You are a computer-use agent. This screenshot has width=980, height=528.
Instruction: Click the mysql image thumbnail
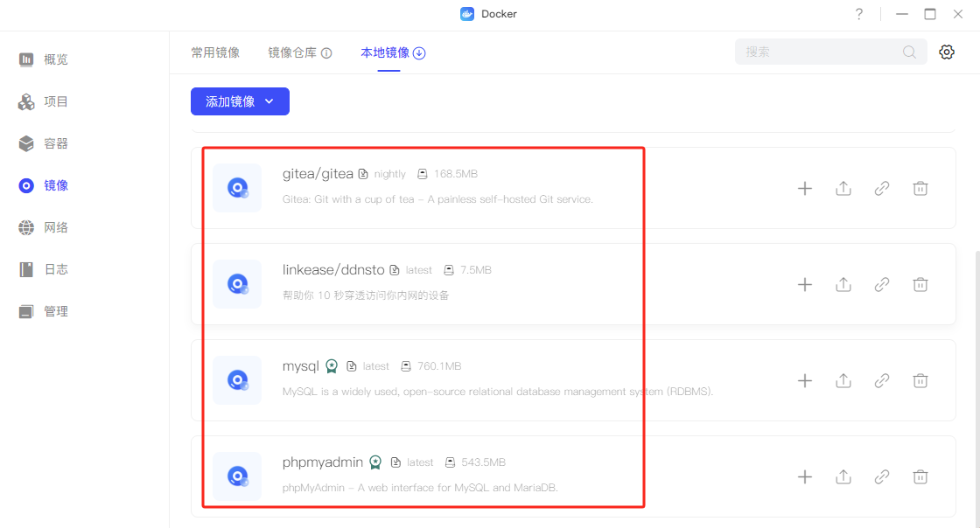tap(237, 380)
